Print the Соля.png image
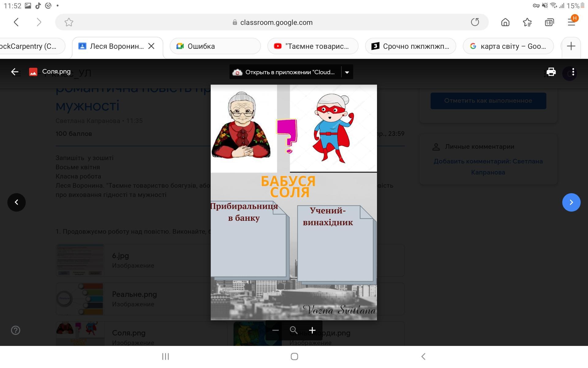The image size is (588, 368). [551, 72]
